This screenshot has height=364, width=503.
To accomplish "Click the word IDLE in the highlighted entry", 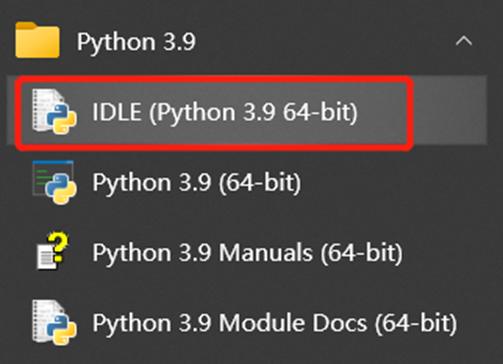I will pyautogui.click(x=117, y=111).
